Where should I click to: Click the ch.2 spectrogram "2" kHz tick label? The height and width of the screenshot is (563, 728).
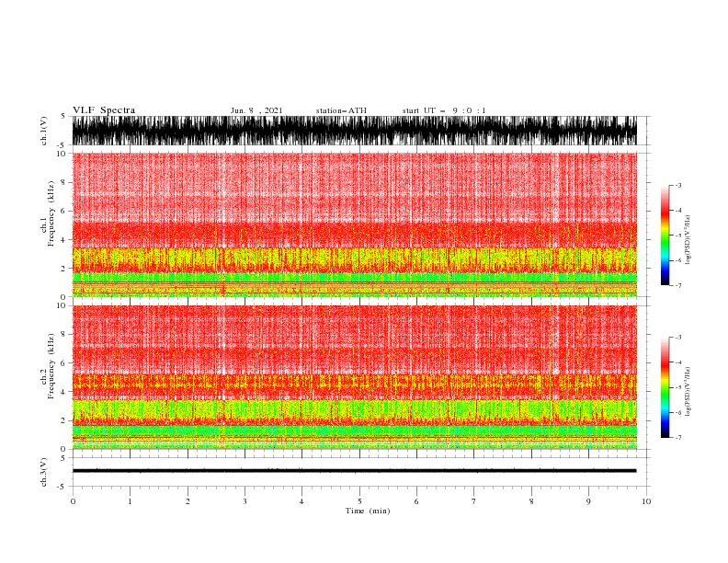pos(63,420)
